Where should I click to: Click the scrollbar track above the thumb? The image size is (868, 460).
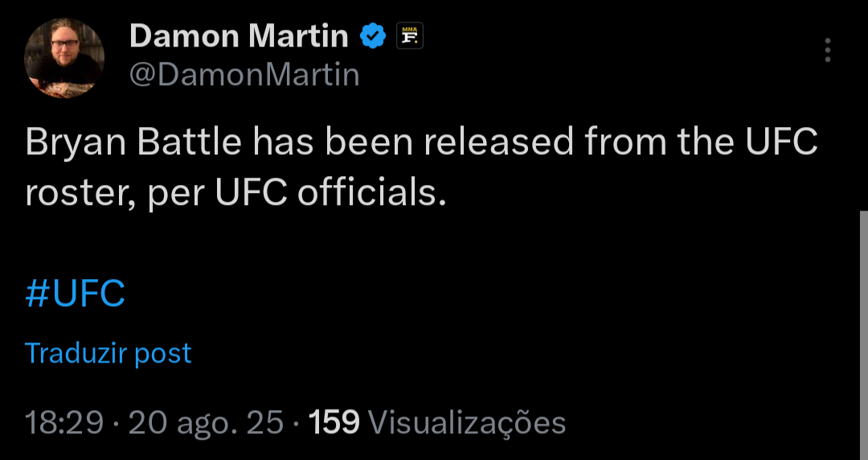[x=863, y=105]
